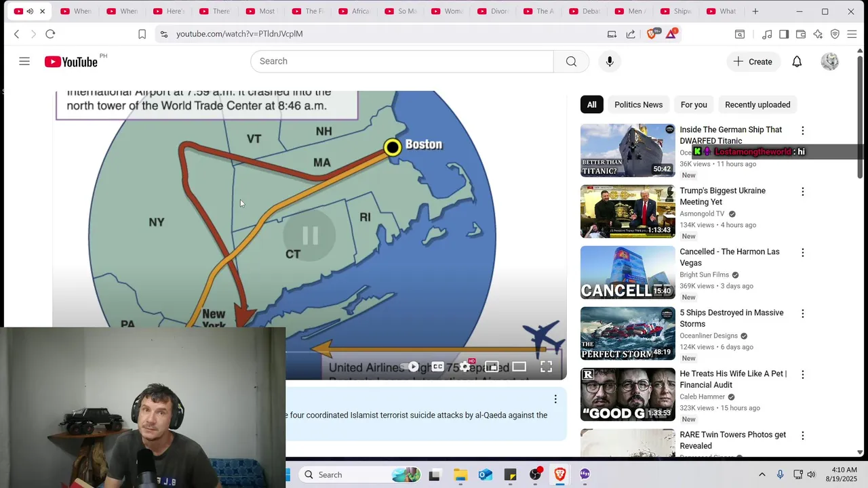Select the 'Recently uploaded' filter chip
The width and height of the screenshot is (868, 488).
tap(757, 104)
